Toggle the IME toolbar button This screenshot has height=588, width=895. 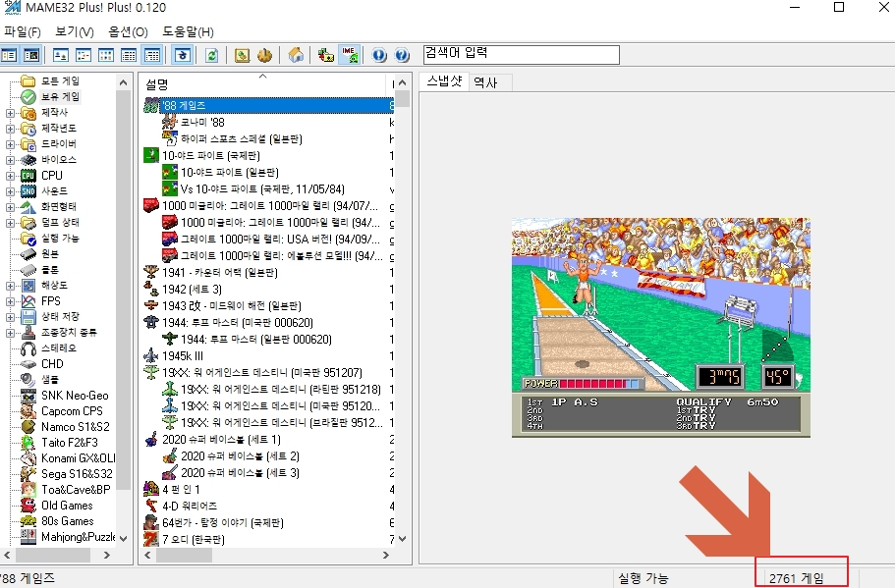[349, 55]
